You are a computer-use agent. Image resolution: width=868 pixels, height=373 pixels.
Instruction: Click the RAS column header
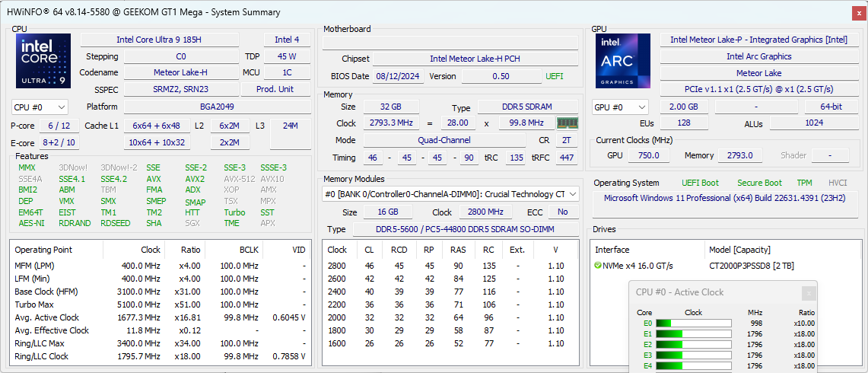(458, 250)
